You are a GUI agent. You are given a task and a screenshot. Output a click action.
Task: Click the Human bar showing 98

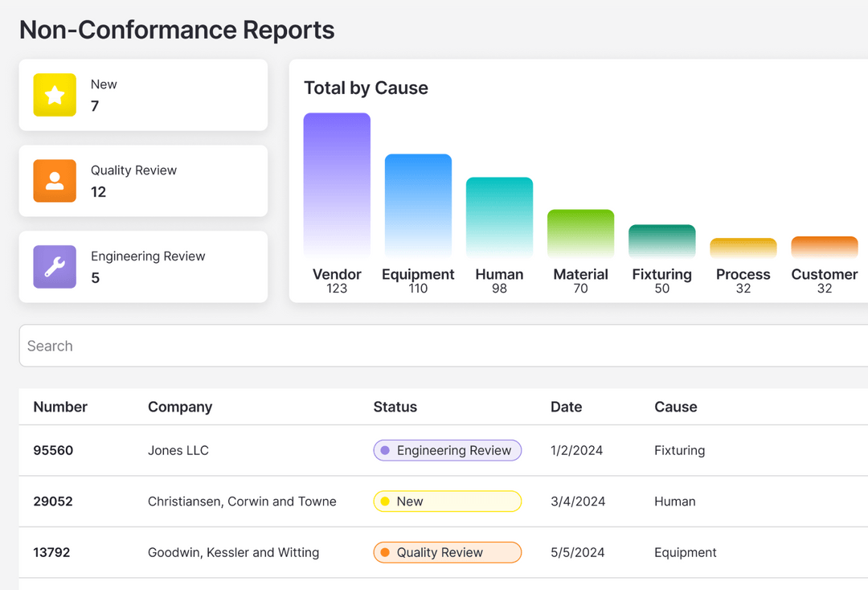tap(499, 217)
